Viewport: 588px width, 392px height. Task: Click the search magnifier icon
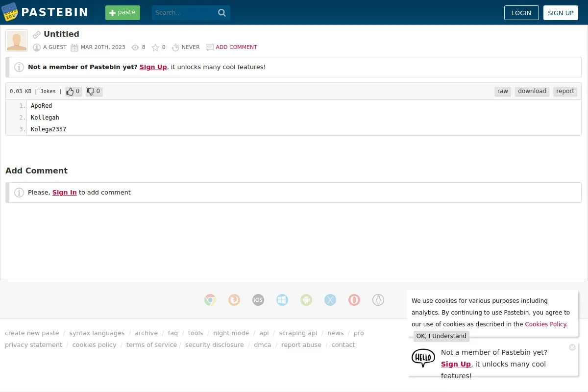(x=222, y=13)
